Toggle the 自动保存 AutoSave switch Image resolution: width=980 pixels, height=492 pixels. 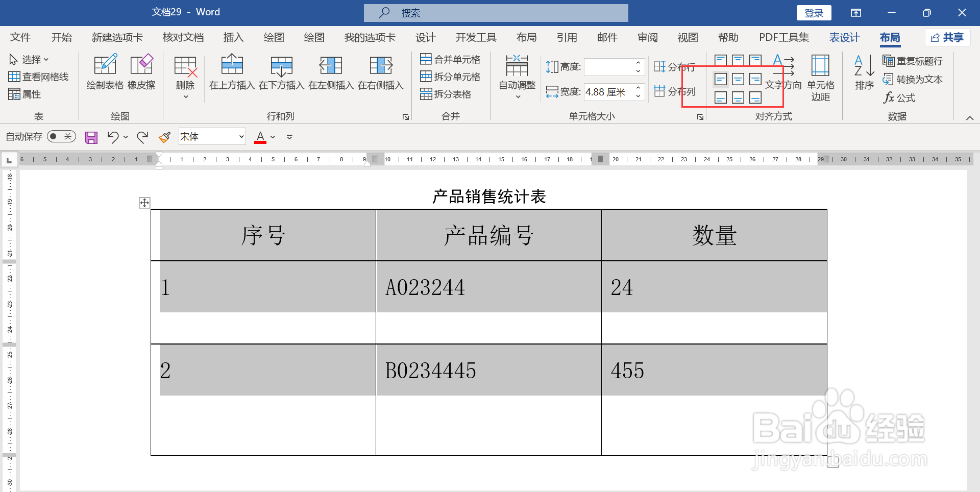pos(61,136)
